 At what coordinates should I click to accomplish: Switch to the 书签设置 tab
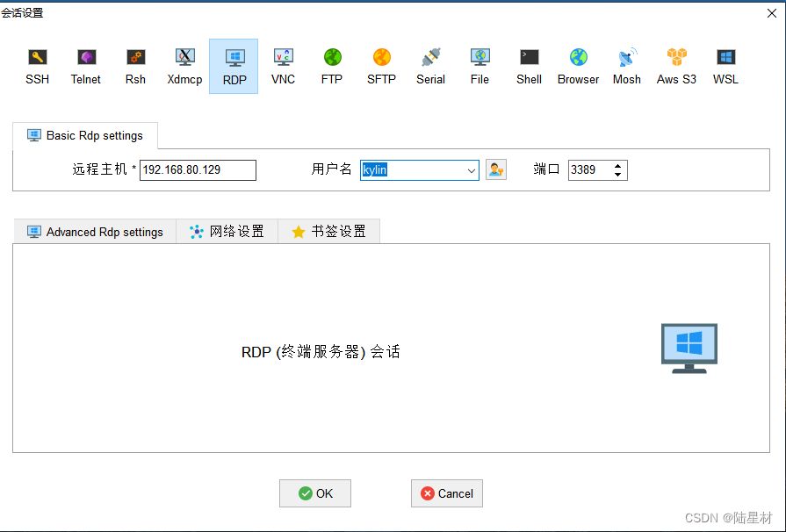pos(328,232)
